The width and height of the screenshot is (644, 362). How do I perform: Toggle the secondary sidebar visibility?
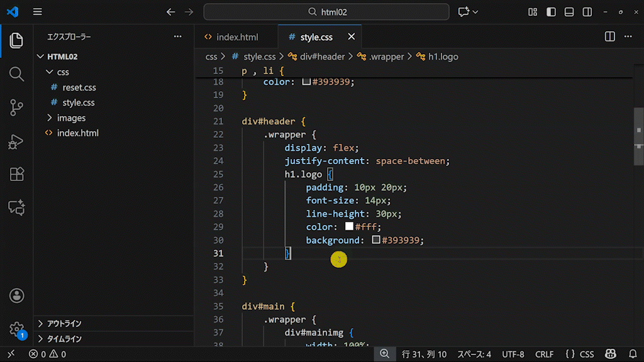587,12
